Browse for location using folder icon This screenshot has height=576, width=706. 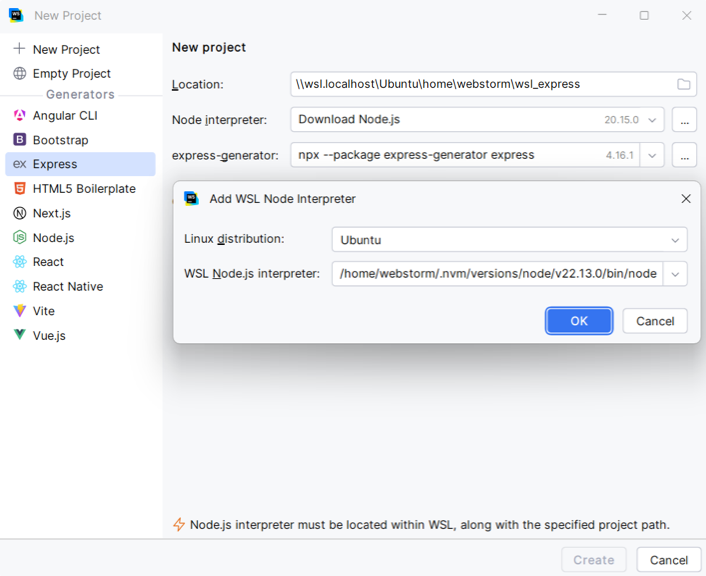click(x=684, y=85)
